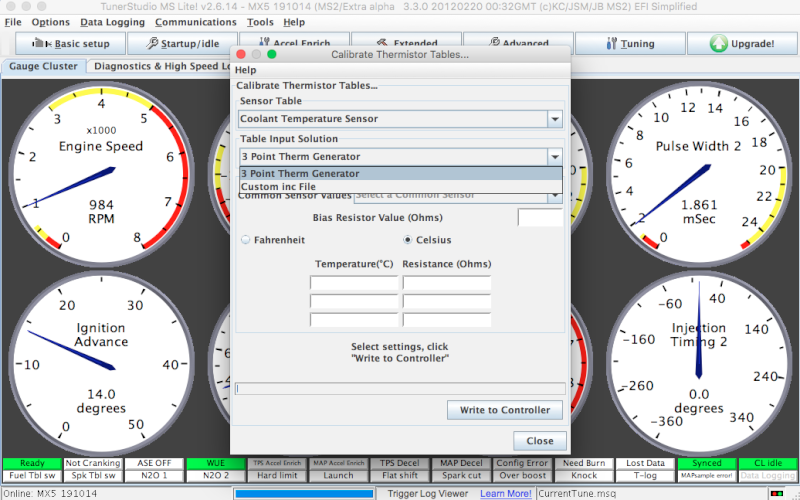Switch to the Gauge Cluster tab

click(x=43, y=66)
